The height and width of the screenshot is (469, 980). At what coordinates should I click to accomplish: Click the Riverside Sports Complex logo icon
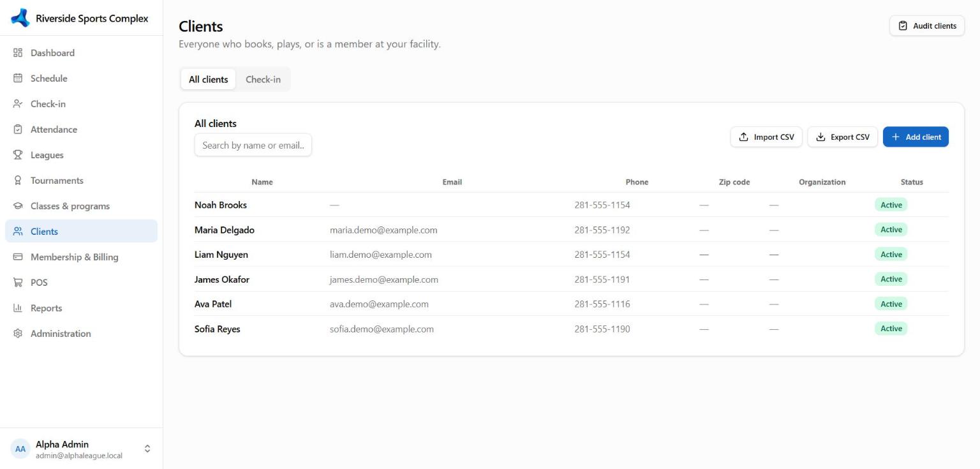click(20, 18)
